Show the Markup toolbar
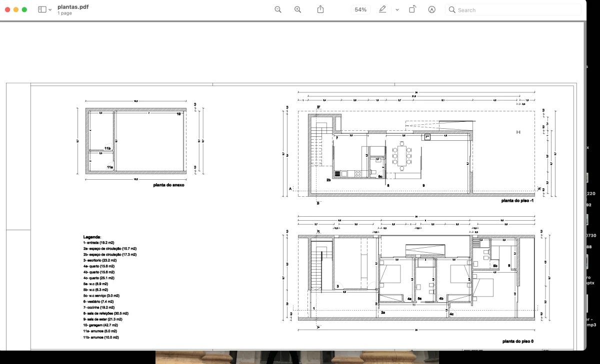 coord(432,9)
